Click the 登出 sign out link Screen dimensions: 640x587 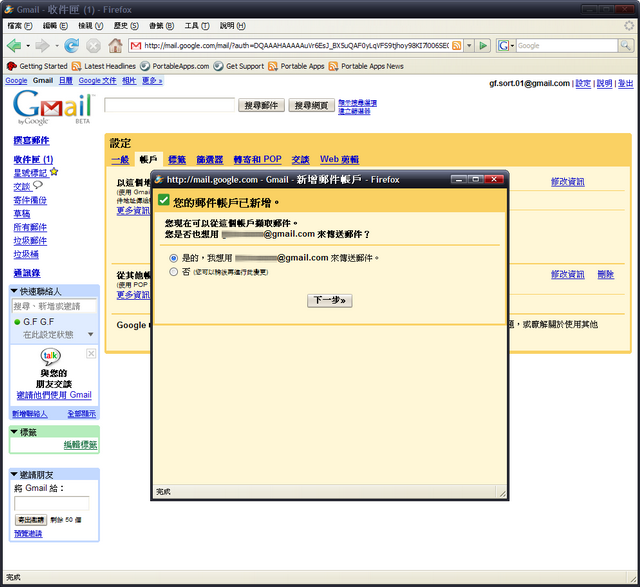625,84
